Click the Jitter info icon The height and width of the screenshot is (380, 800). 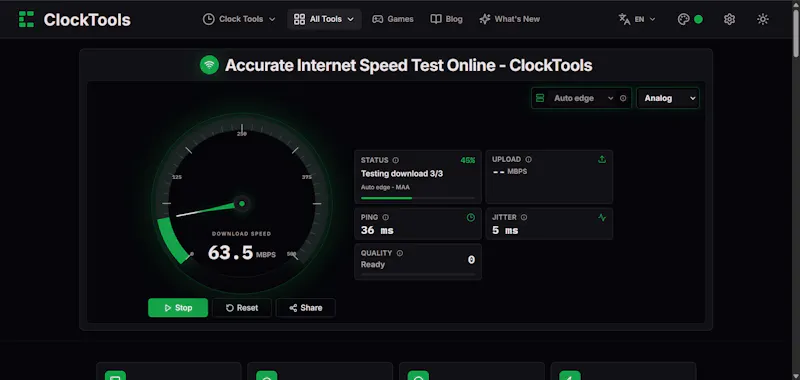[524, 217]
